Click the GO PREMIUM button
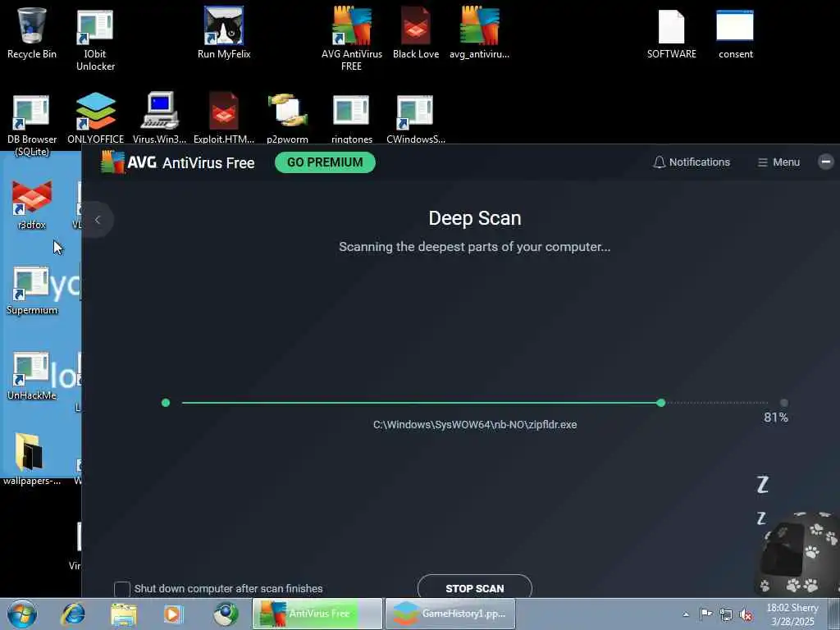 pyautogui.click(x=325, y=162)
